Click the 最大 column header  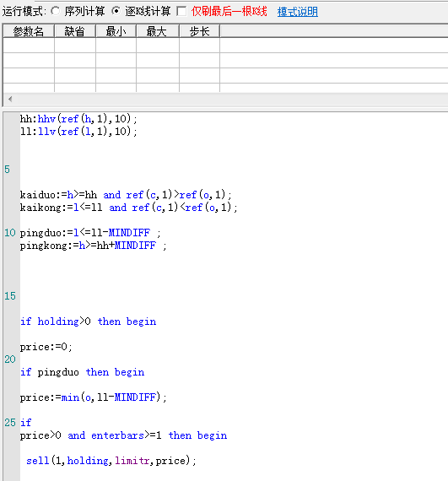point(158,31)
